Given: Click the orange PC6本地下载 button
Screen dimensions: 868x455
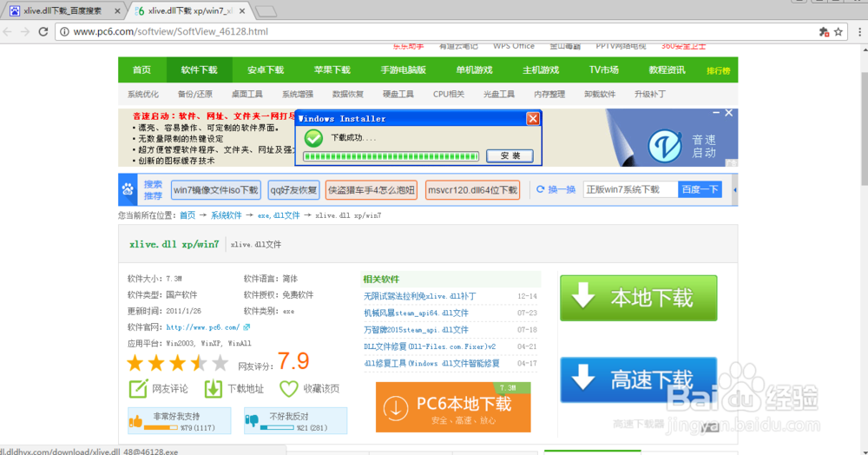Looking at the screenshot, I should click(453, 407).
